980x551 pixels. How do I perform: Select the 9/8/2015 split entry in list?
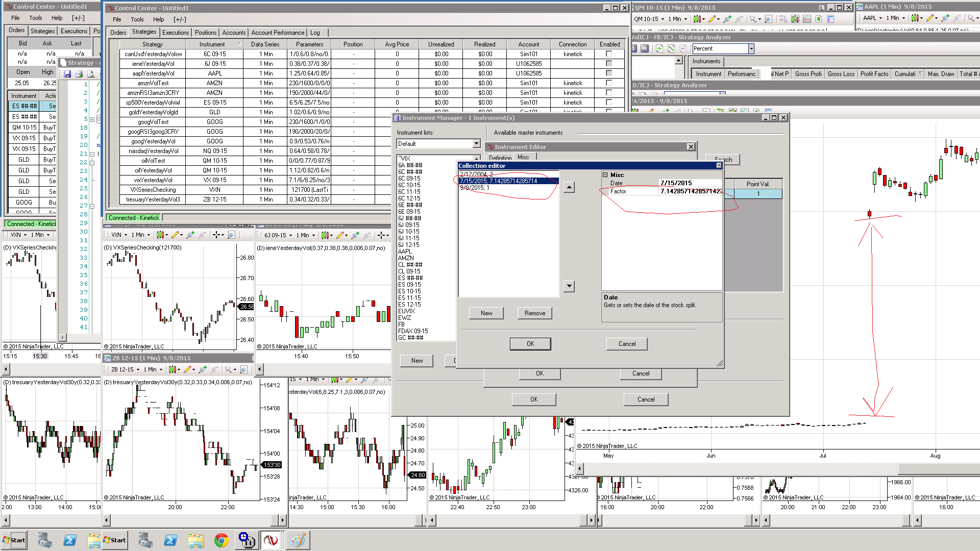coord(475,188)
